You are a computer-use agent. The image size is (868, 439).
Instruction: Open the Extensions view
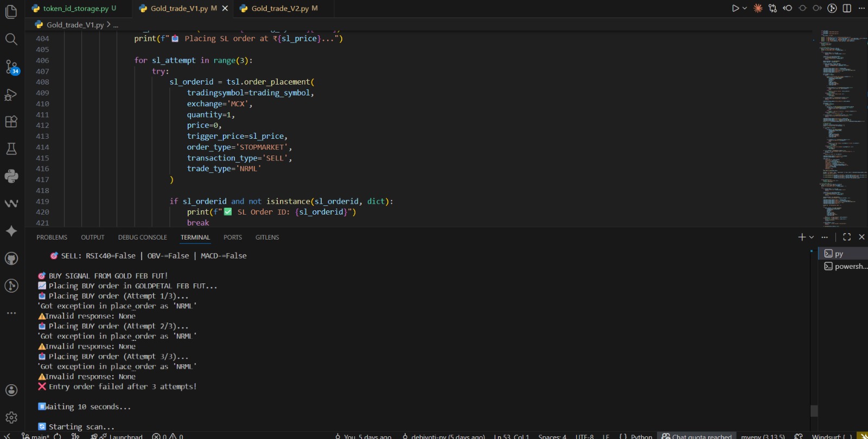coord(11,122)
